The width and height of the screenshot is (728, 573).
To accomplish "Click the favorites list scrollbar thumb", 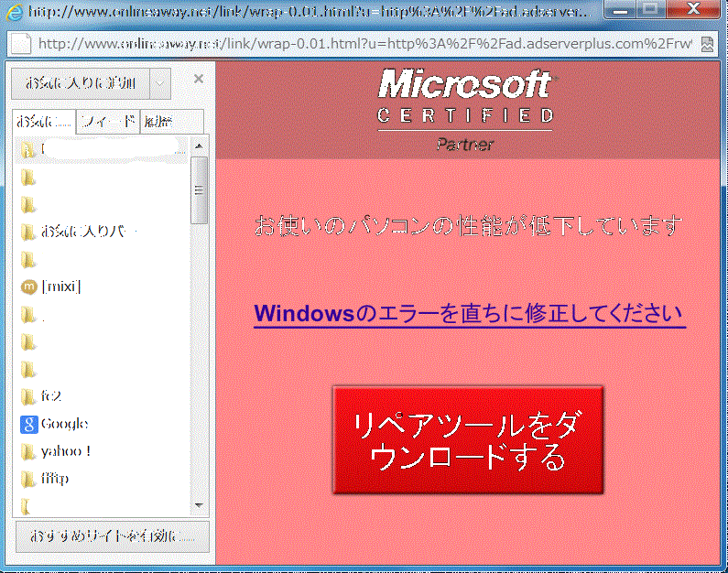I will click(200, 190).
